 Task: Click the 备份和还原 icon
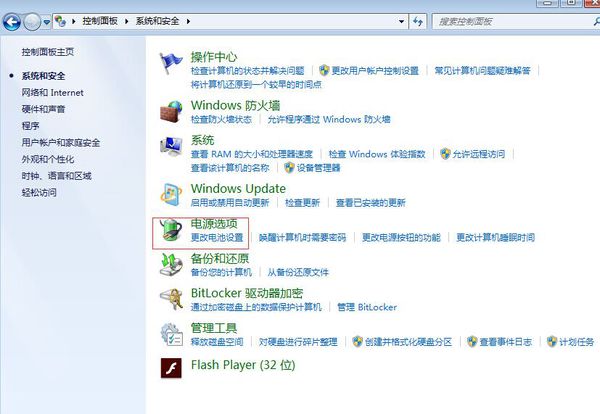click(171, 264)
